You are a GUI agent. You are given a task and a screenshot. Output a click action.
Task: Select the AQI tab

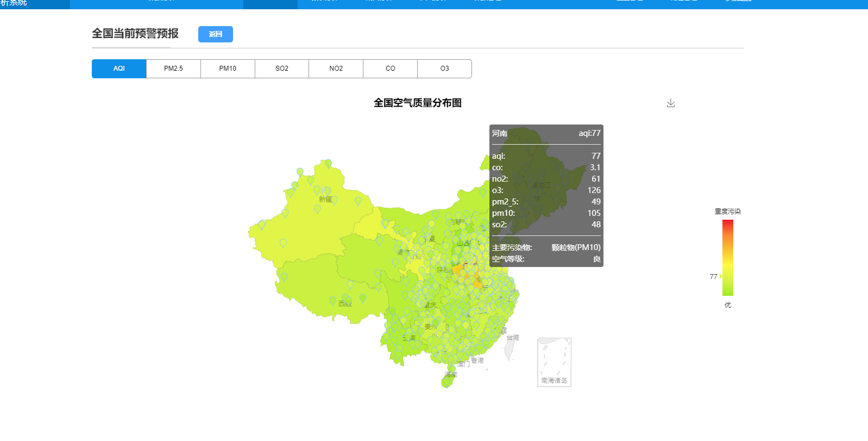click(119, 69)
